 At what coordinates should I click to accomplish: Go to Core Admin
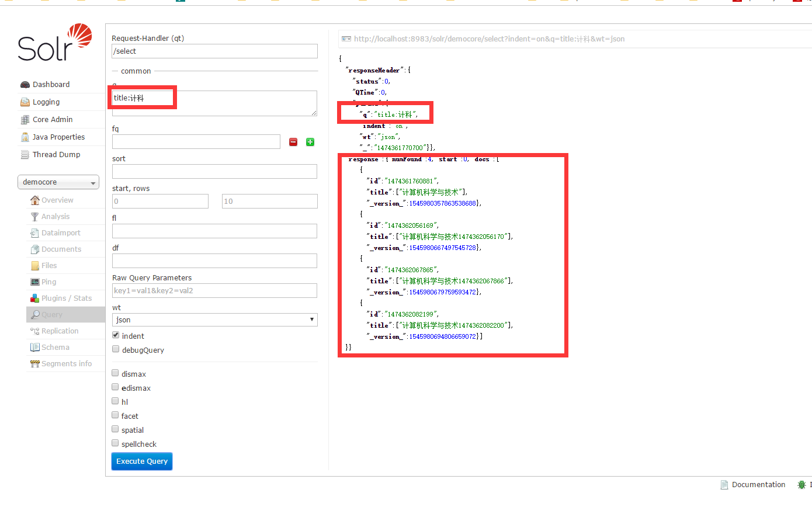(x=53, y=120)
